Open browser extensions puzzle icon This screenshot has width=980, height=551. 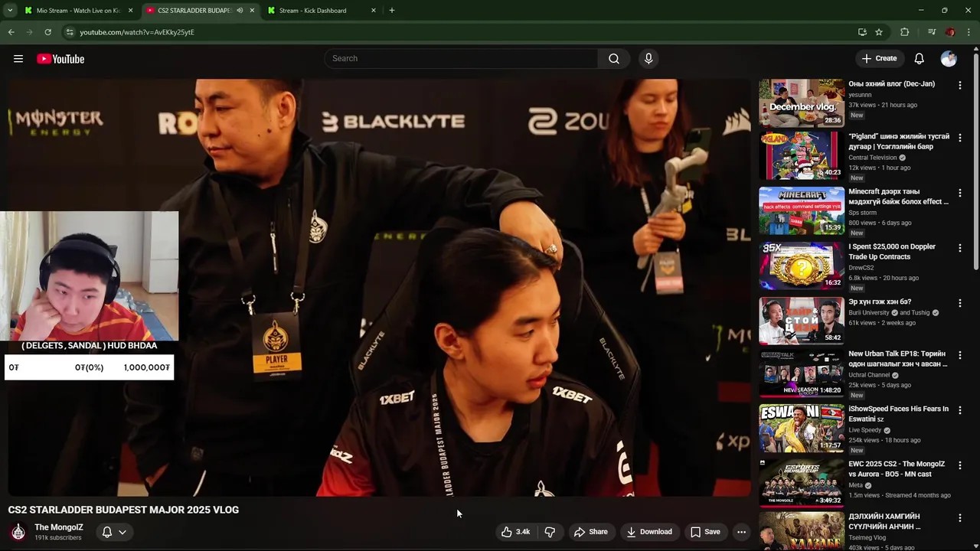tap(905, 32)
